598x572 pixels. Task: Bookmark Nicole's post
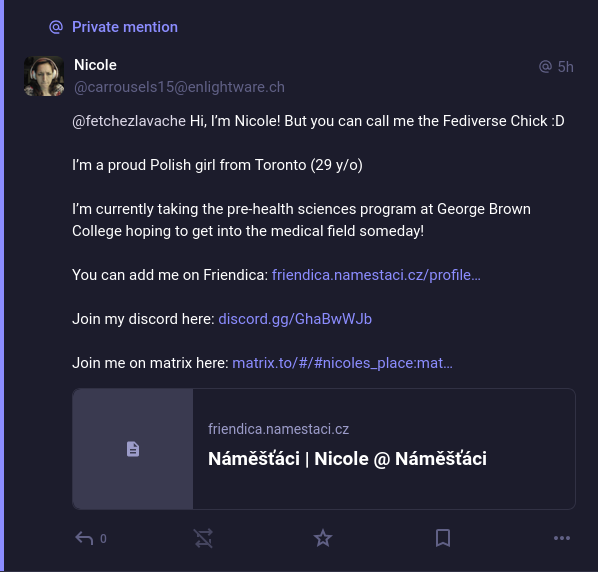(443, 538)
